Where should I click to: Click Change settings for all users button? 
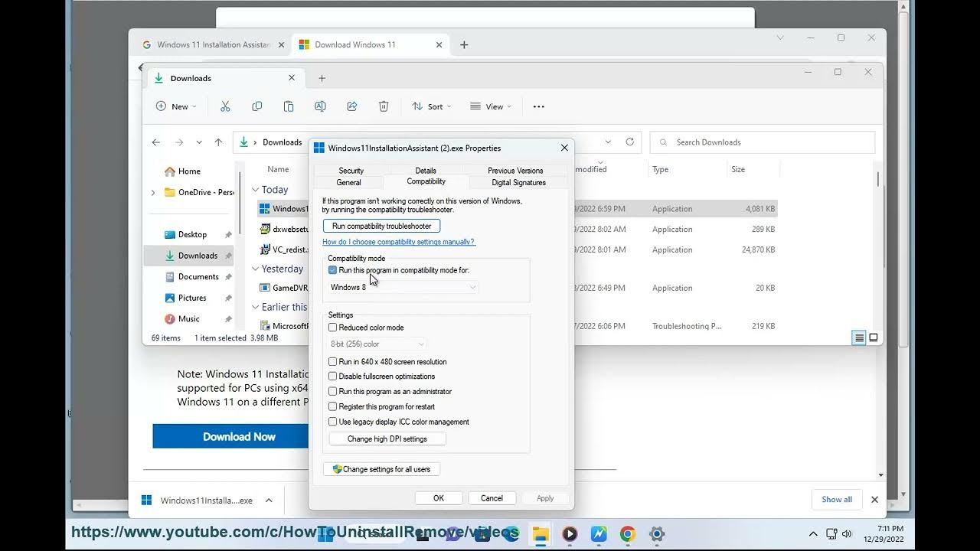[x=381, y=469]
